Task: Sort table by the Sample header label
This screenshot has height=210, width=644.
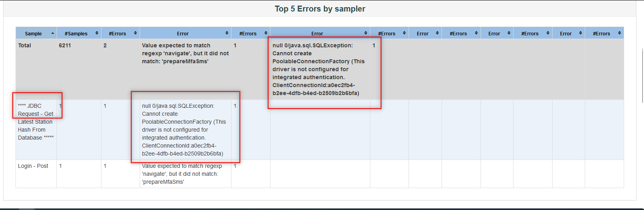Action: [x=33, y=34]
